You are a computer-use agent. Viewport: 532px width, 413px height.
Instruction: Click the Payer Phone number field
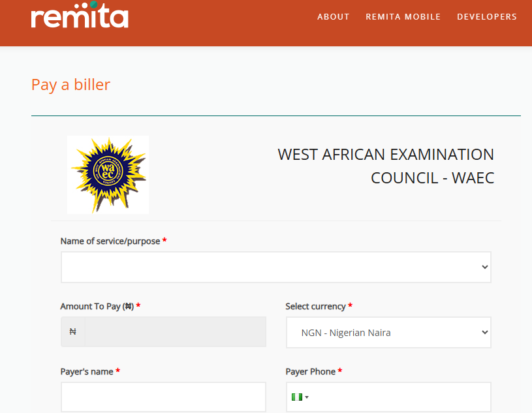coord(392,397)
